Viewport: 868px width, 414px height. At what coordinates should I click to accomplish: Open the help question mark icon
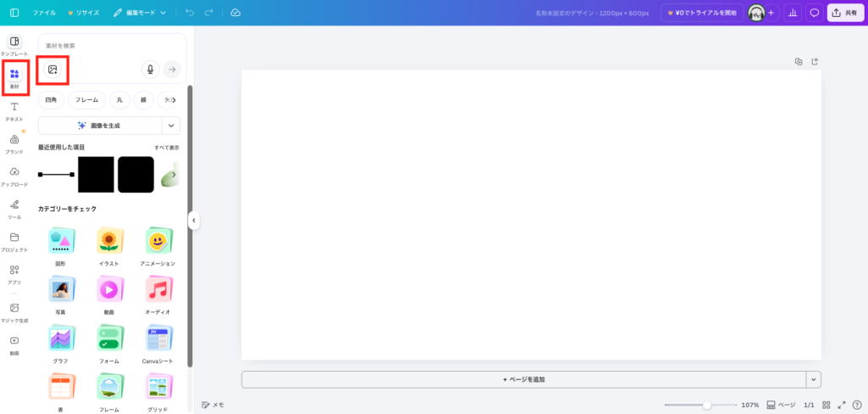(x=857, y=406)
